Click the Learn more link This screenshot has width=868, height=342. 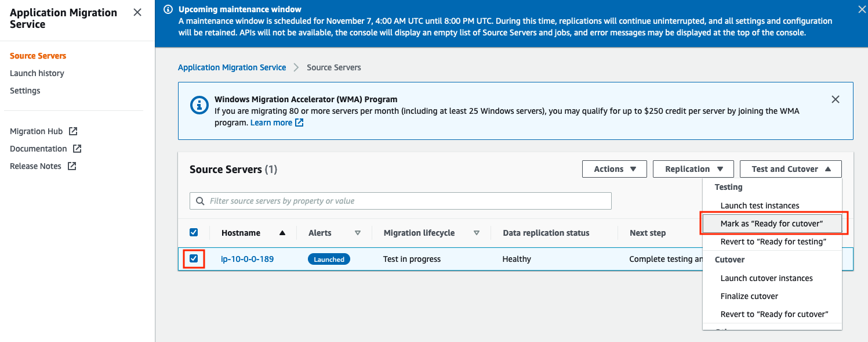coord(271,123)
